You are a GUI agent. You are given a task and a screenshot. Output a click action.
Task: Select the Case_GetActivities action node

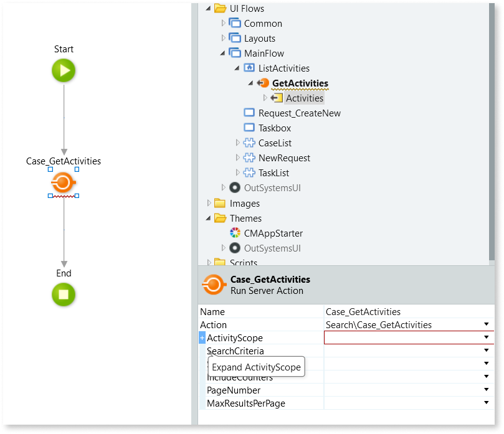[63, 182]
